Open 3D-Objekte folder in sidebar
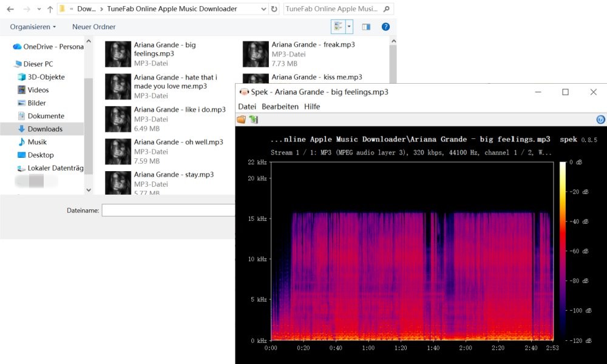 click(41, 77)
